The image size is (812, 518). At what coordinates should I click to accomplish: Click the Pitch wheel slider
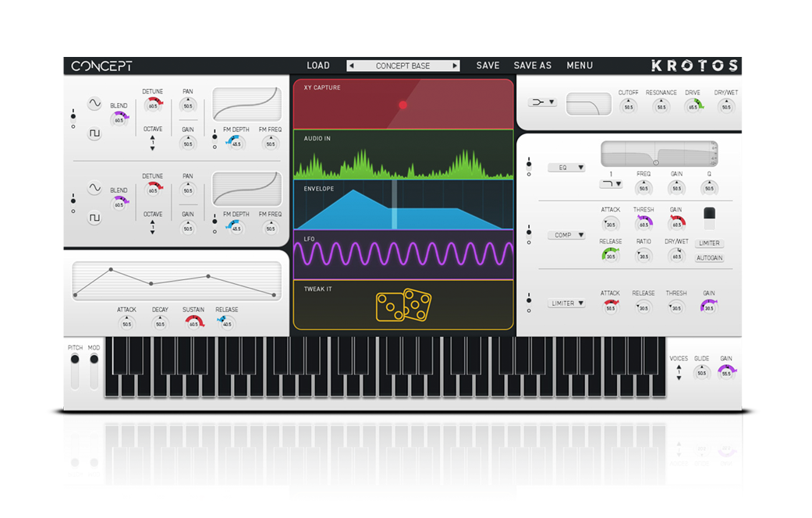[75, 371]
